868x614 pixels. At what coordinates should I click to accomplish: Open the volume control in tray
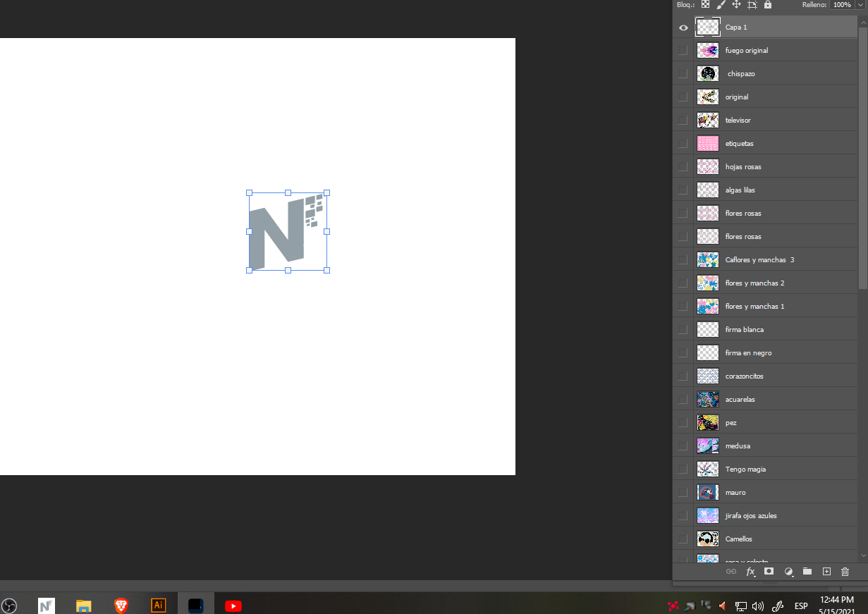tap(758, 606)
